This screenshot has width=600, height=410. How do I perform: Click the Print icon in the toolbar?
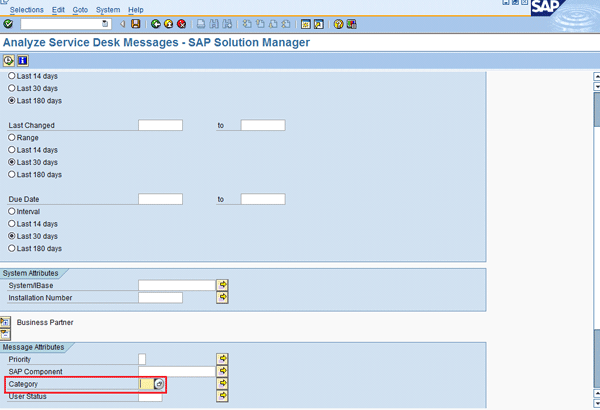(201, 24)
